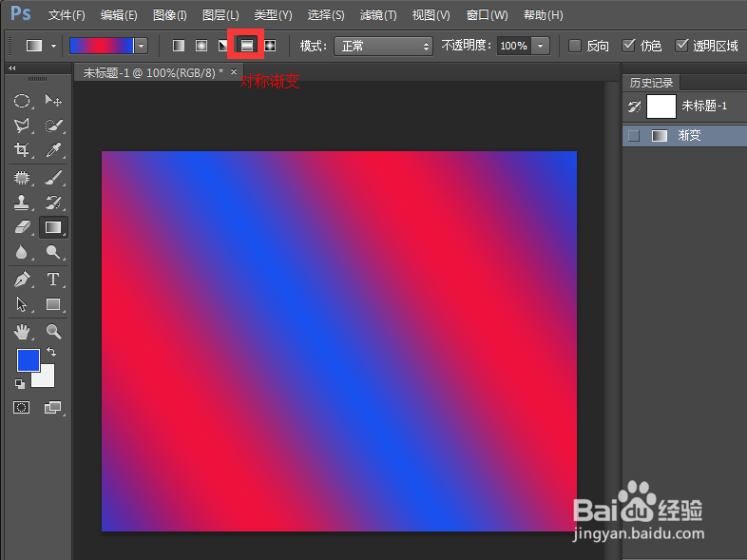This screenshot has width=747, height=560.
Task: Open the 类型(Y) menu
Action: click(273, 15)
